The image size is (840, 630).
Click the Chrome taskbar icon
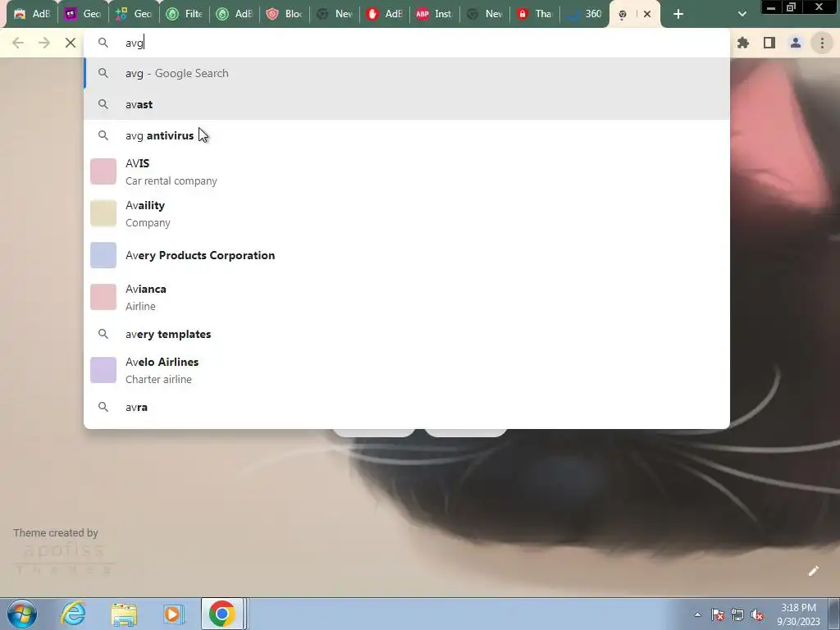point(221,614)
